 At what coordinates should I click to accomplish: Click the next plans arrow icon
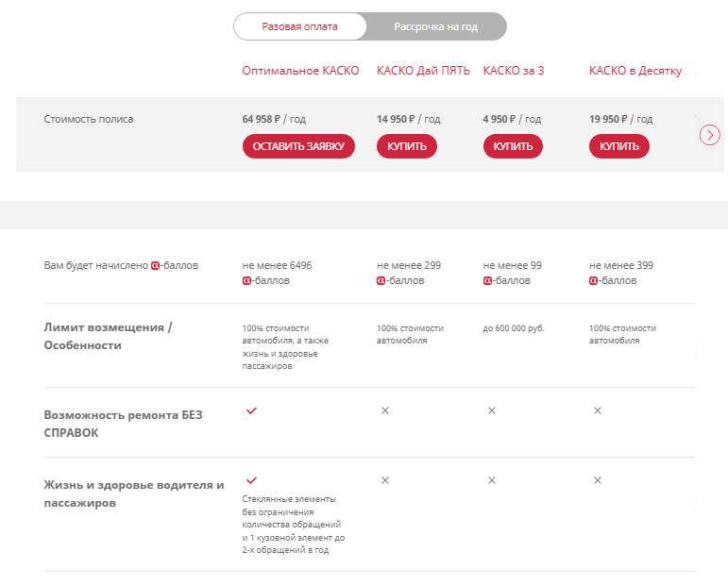point(710,135)
